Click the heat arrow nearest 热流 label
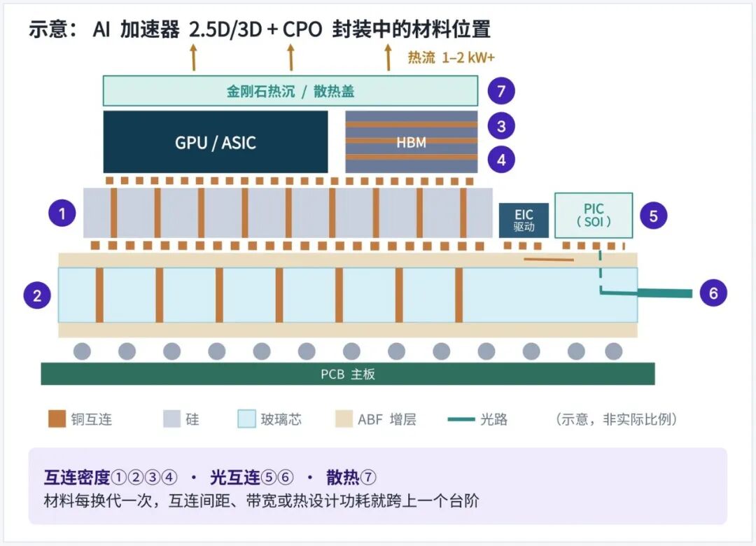This screenshot has width=756, height=546. click(x=388, y=57)
